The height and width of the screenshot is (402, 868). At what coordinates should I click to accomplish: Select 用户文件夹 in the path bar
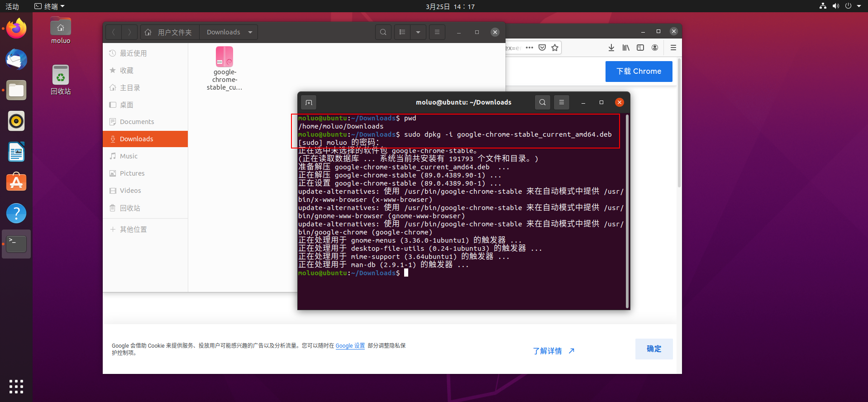click(x=170, y=32)
